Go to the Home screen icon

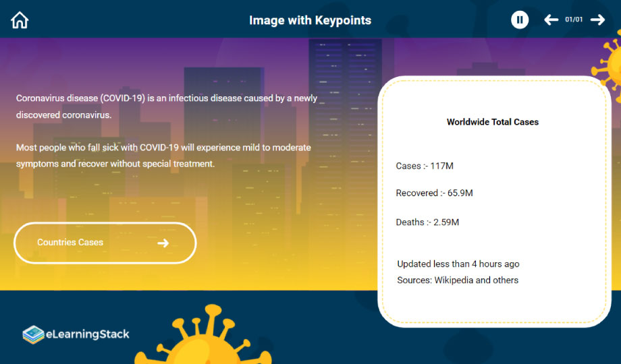(20, 20)
